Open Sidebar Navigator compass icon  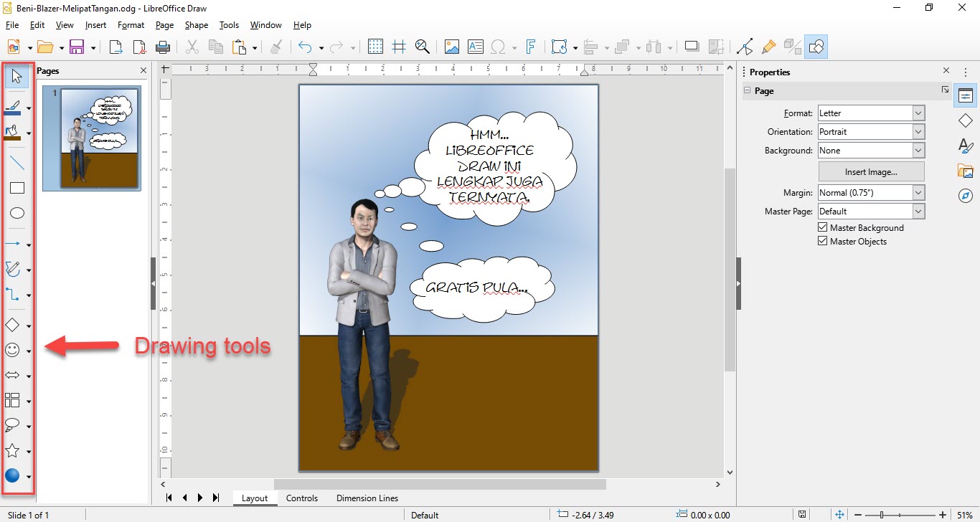(x=965, y=196)
